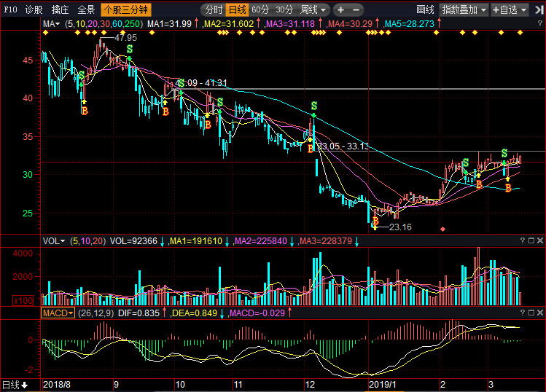Click the 画线 drawing button
This screenshot has height=392, width=546.
(x=425, y=9)
